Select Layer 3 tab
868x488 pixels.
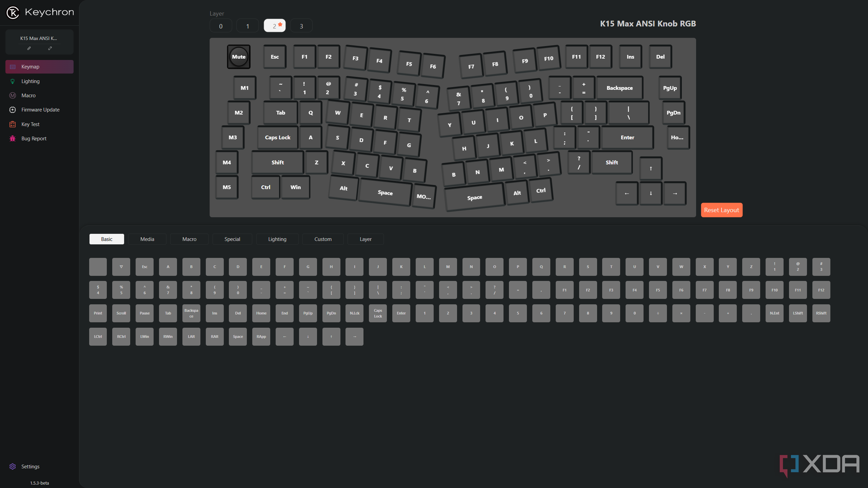(301, 26)
